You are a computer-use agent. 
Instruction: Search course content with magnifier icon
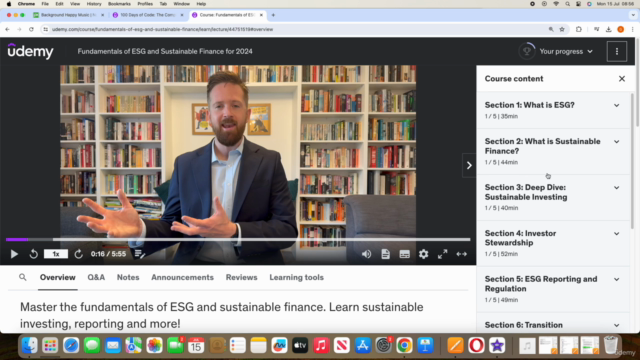[x=23, y=278]
